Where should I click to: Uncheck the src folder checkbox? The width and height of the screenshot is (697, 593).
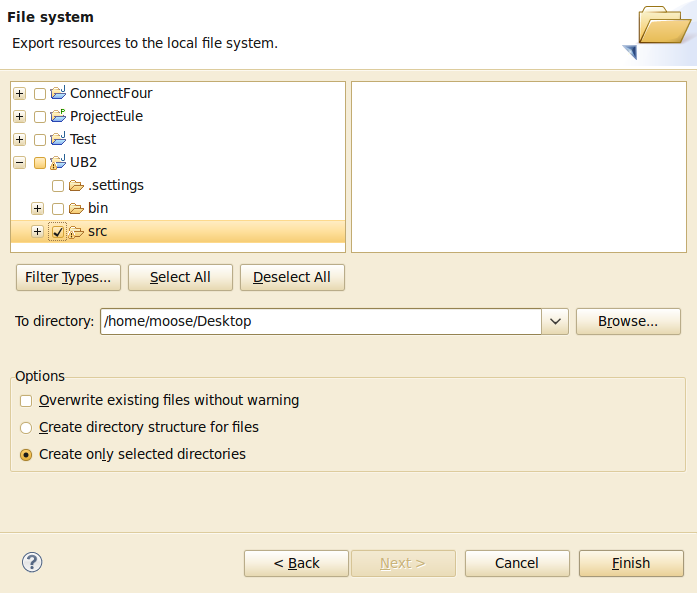tap(58, 232)
